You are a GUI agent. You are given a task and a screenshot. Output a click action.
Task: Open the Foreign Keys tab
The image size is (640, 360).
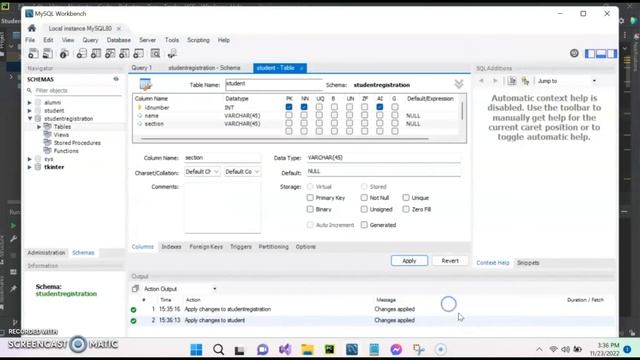point(206,247)
